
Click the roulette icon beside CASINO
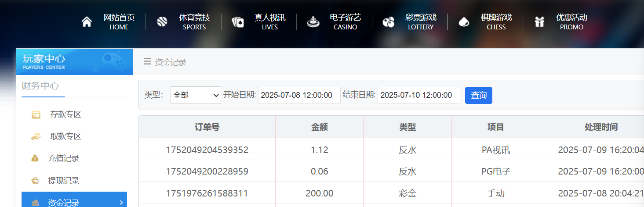[x=313, y=22]
